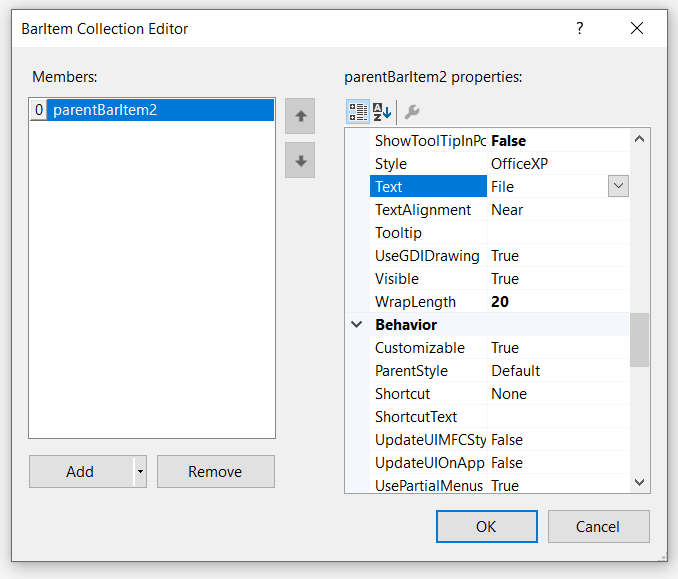Move selected member down
678x579 pixels.
[x=300, y=160]
